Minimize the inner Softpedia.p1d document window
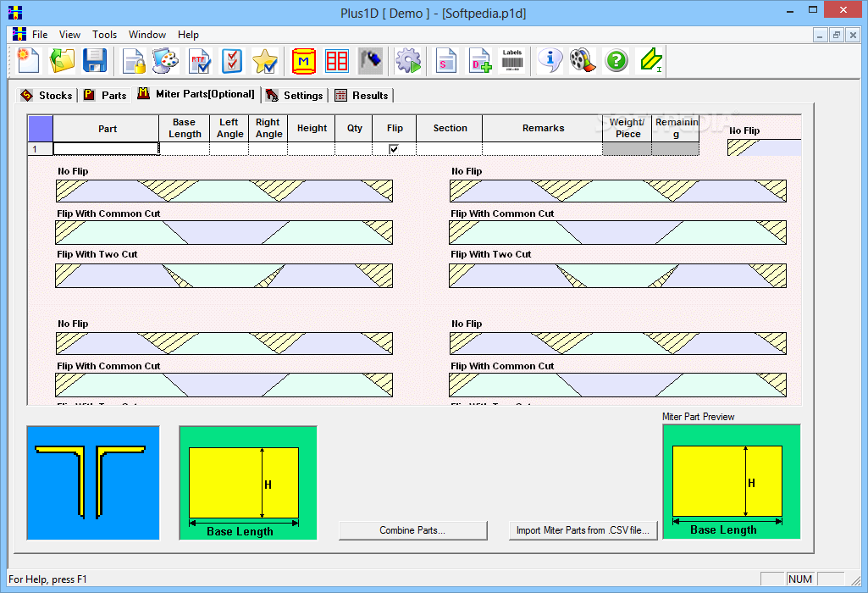This screenshot has width=868, height=593. (x=820, y=36)
